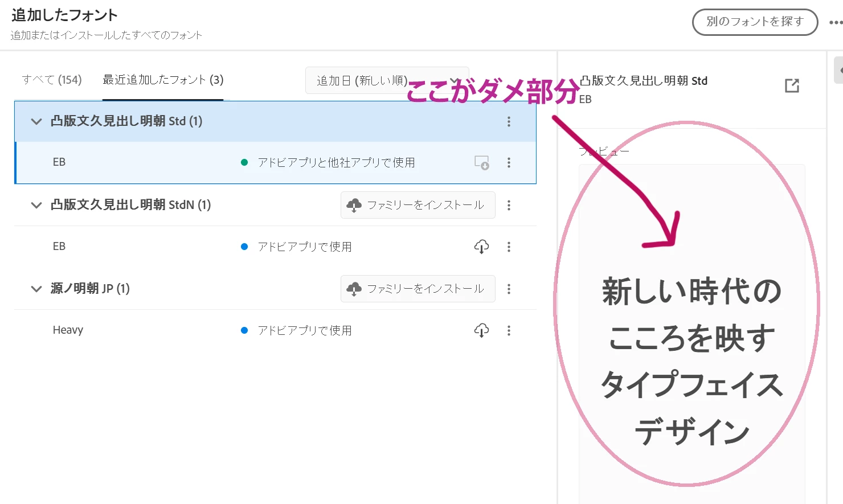Open the more options menu beside the font search button

(836, 23)
